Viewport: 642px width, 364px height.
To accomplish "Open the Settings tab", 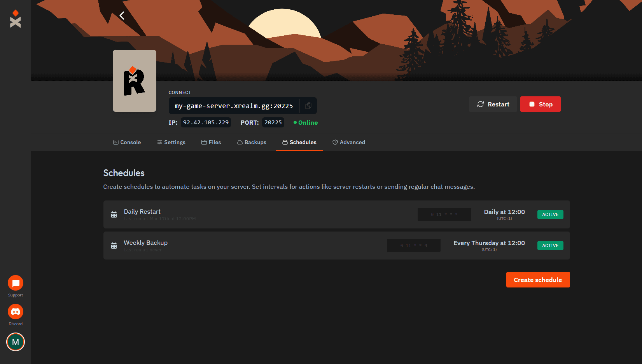I will 171,142.
